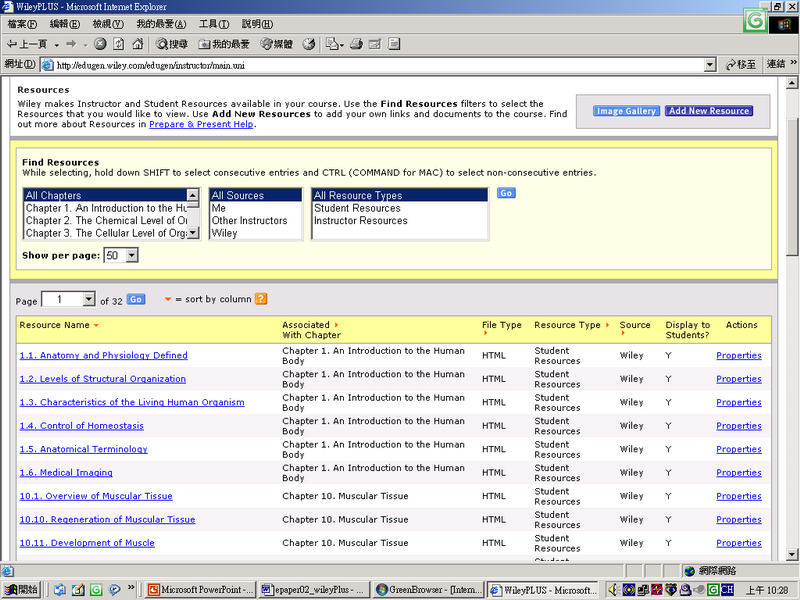Click the forward arrow button
Image resolution: width=800 pixels, height=600 pixels.
point(71,44)
